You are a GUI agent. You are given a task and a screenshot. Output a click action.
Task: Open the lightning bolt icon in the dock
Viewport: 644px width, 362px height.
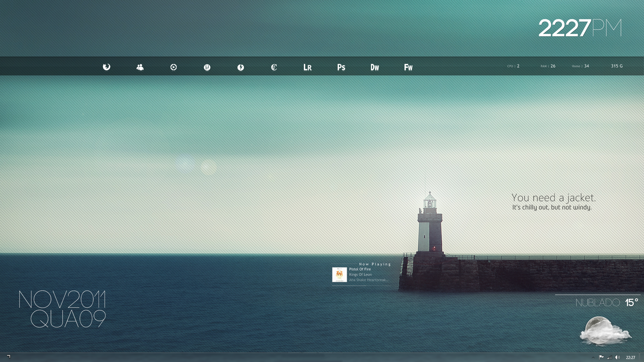tap(240, 67)
